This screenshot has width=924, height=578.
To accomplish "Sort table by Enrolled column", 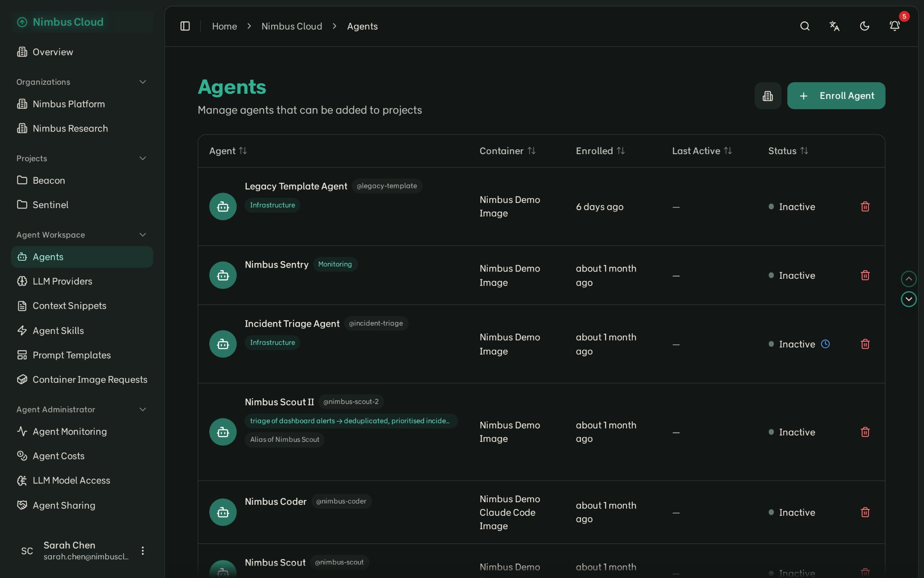I will [x=600, y=151].
